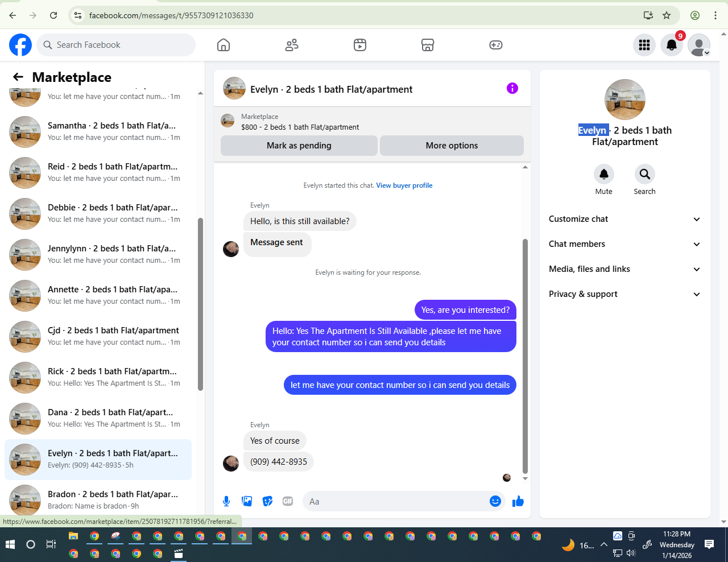Show hidden system tray icons

coord(604,544)
